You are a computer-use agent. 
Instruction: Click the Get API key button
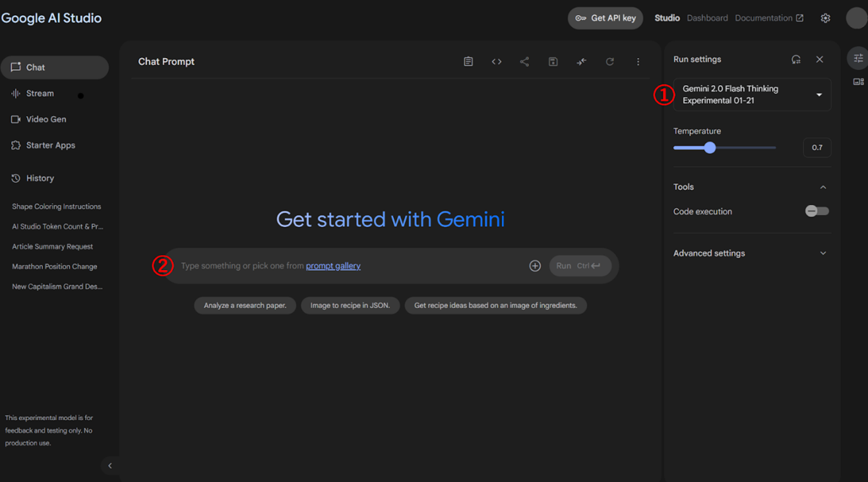click(x=605, y=18)
